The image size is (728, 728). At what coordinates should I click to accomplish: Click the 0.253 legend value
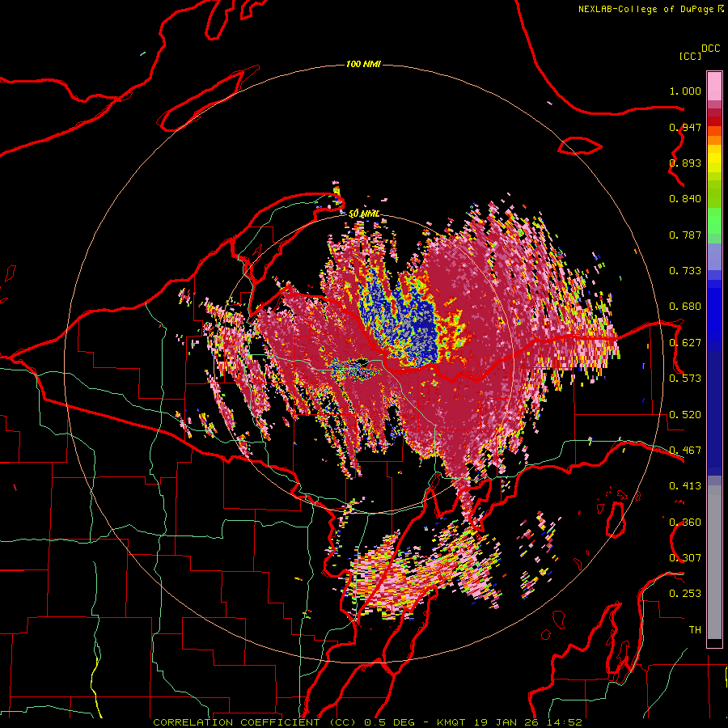coord(685,594)
